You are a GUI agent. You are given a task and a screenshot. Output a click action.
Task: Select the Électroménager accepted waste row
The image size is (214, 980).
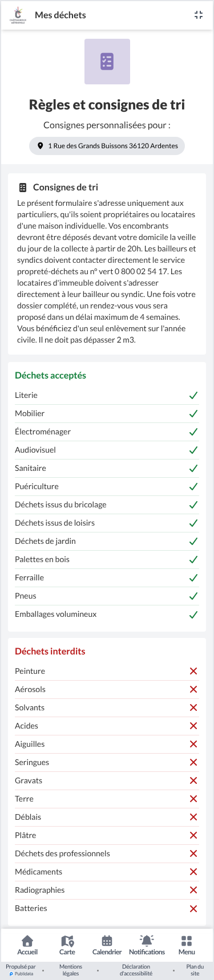[x=107, y=432]
